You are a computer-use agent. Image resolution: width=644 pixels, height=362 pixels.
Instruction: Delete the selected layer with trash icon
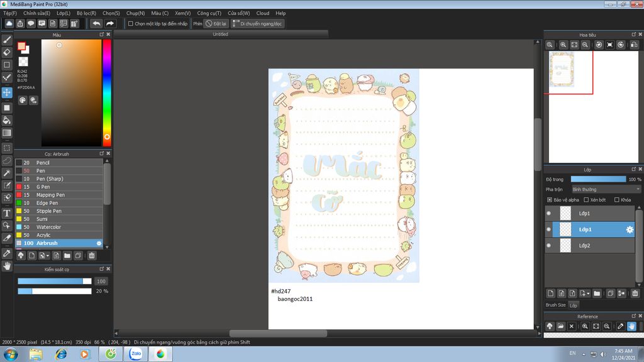(x=635, y=293)
